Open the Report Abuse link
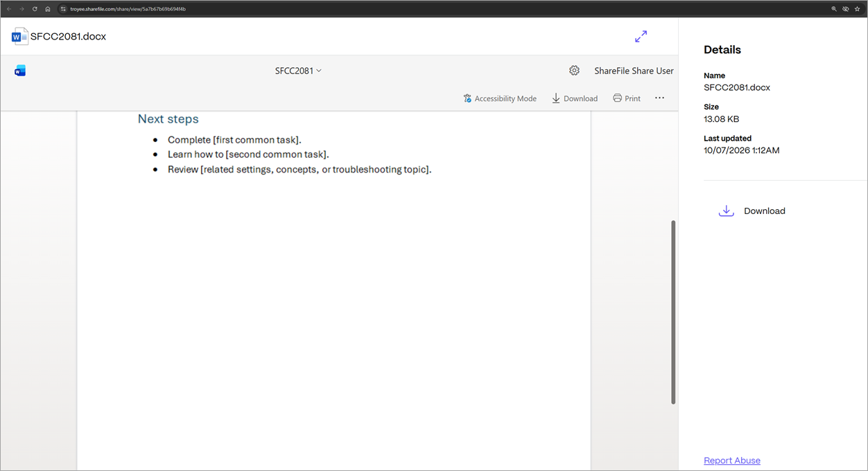 (732, 461)
